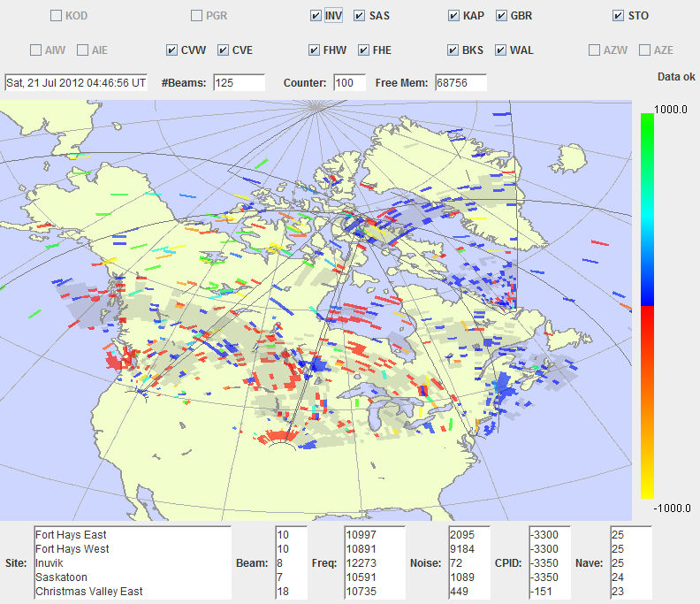Click noise value 2095
The image size is (700, 604).
click(x=462, y=535)
